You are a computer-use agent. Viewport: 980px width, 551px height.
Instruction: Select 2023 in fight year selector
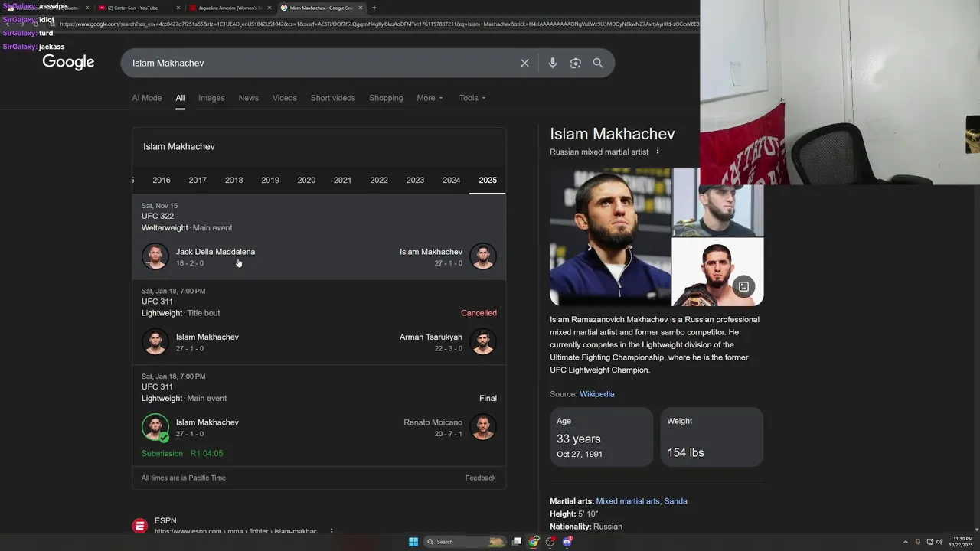tap(415, 181)
